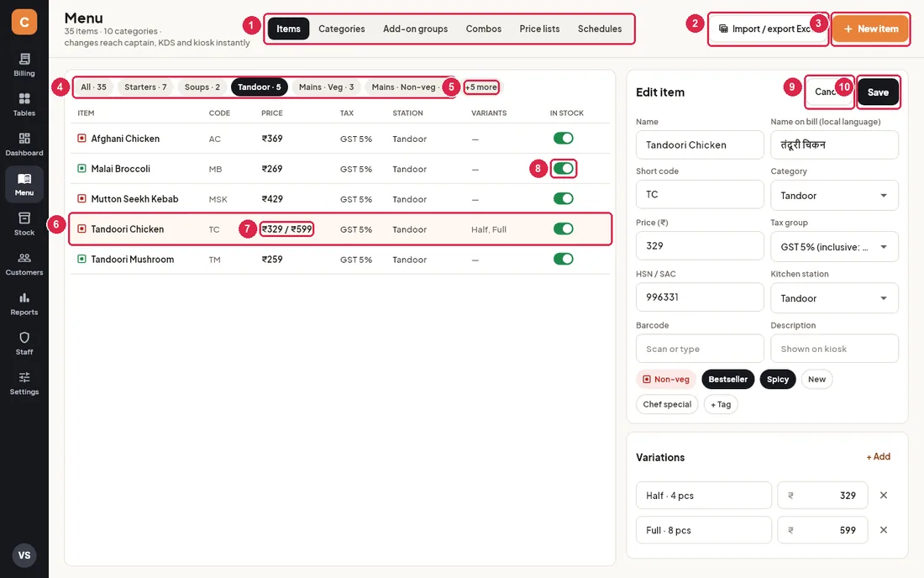Open the Combos tab
Image resolution: width=924 pixels, height=578 pixels.
pos(484,29)
